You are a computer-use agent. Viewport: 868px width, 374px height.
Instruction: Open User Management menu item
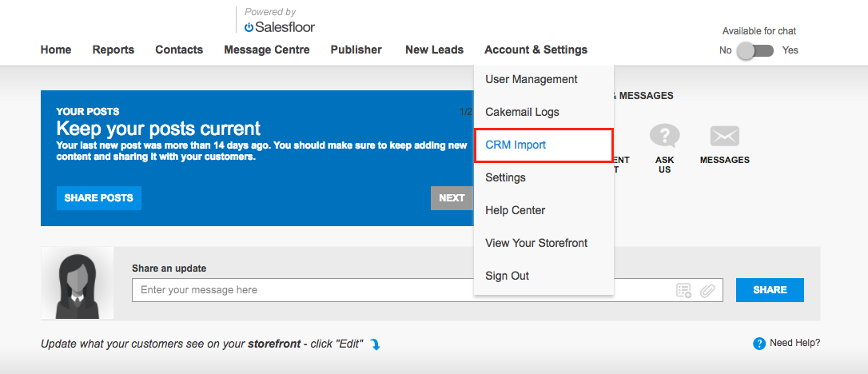pos(531,79)
